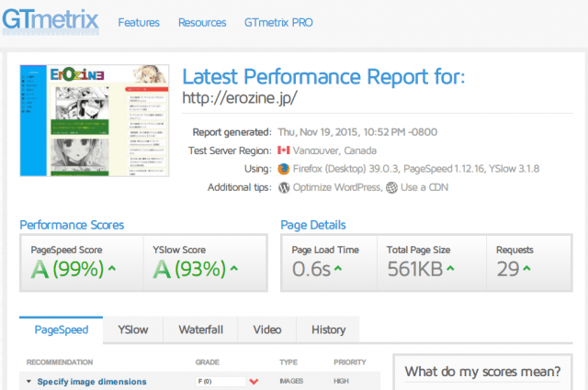The height and width of the screenshot is (390, 588).
Task: Click the GRADE column header
Action: (x=208, y=362)
